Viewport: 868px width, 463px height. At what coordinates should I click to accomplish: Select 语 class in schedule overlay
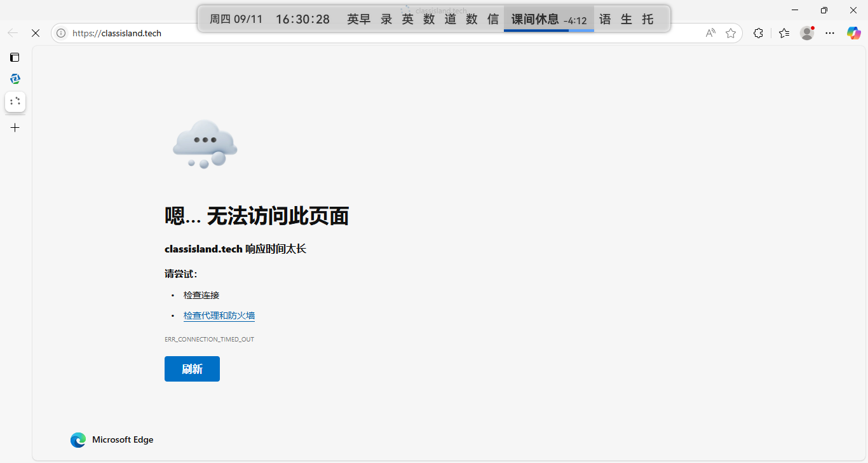pos(605,19)
